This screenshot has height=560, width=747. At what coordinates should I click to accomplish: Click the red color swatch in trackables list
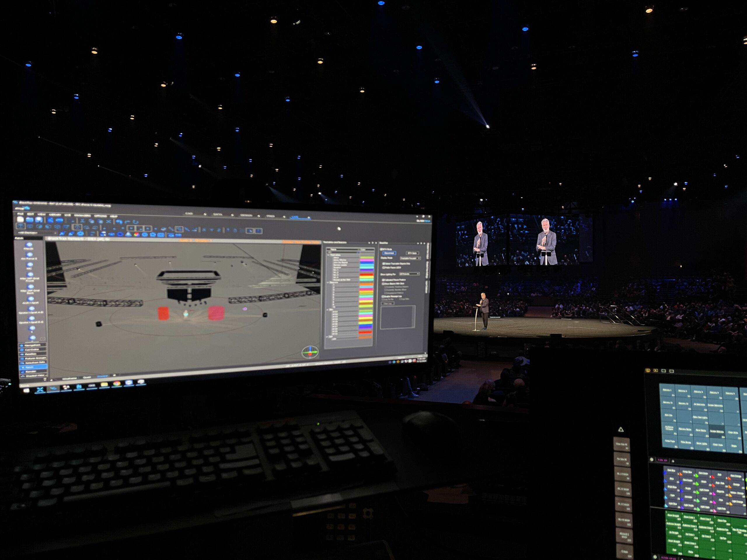pyautogui.click(x=366, y=275)
